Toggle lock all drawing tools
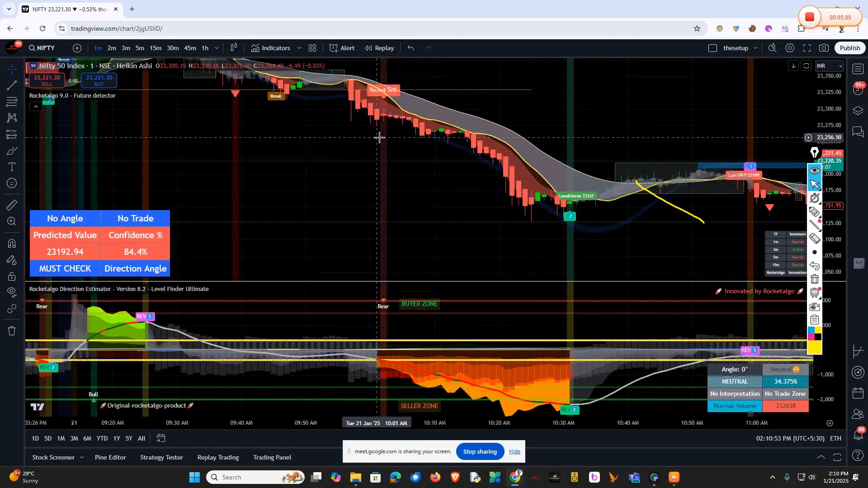This screenshot has width=868, height=488. 12,276
